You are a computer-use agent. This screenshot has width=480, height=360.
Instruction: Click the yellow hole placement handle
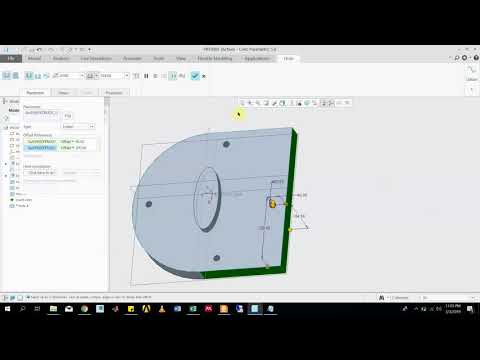pos(272,204)
